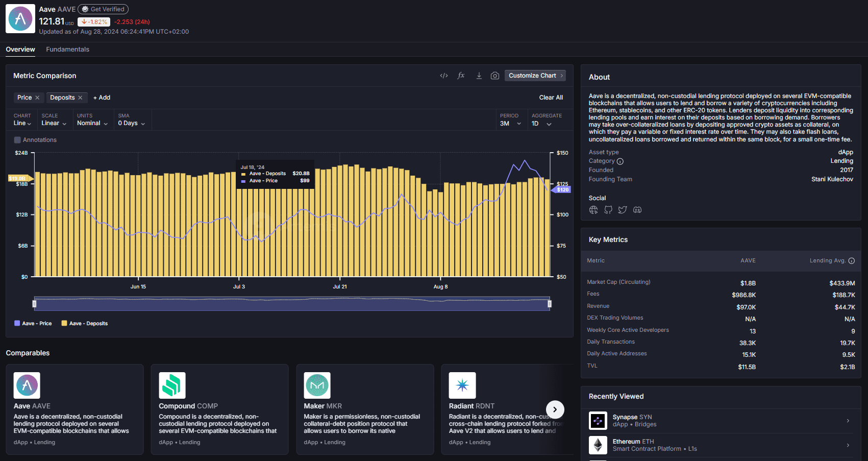Switch to the Fundamentals tab
The width and height of the screenshot is (868, 461).
67,50
